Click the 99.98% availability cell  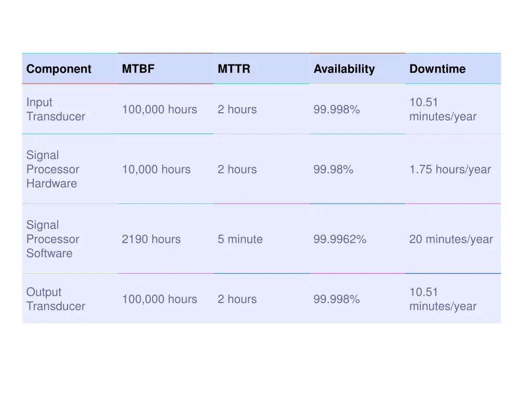pyautogui.click(x=357, y=169)
